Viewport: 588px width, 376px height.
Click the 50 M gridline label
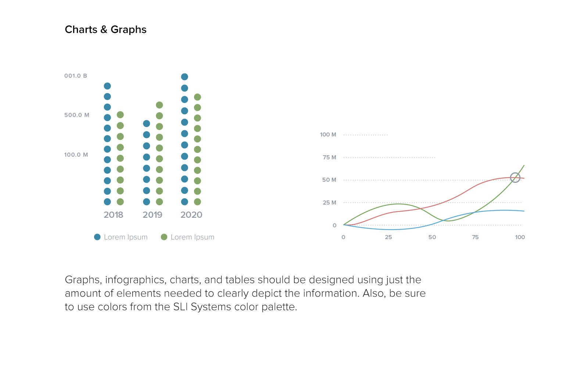(x=329, y=180)
